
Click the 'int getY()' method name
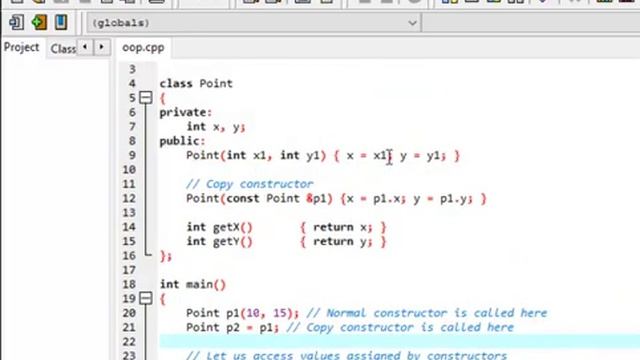pyautogui.click(x=220, y=241)
